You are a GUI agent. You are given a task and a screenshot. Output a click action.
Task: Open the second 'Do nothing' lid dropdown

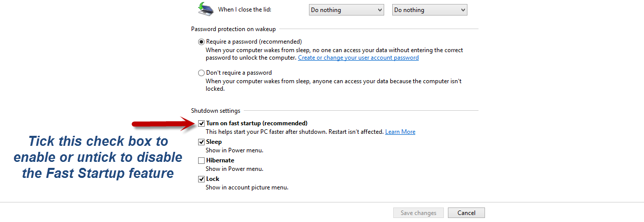point(429,10)
